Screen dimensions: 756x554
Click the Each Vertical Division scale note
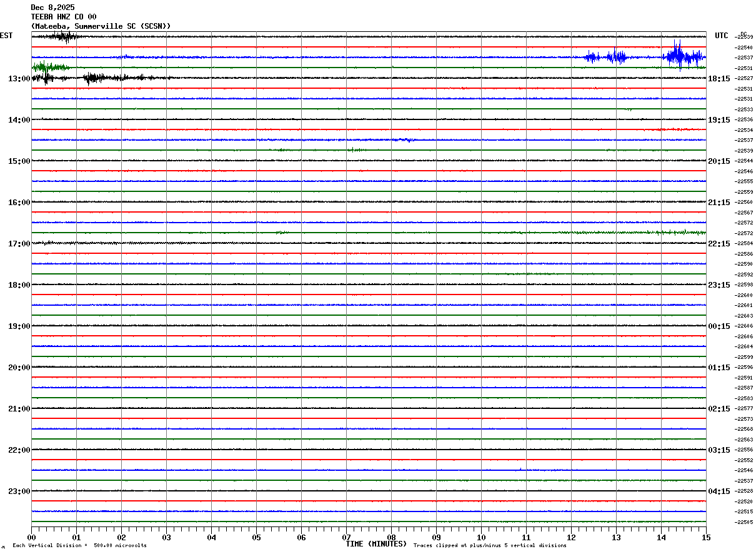(x=79, y=546)
